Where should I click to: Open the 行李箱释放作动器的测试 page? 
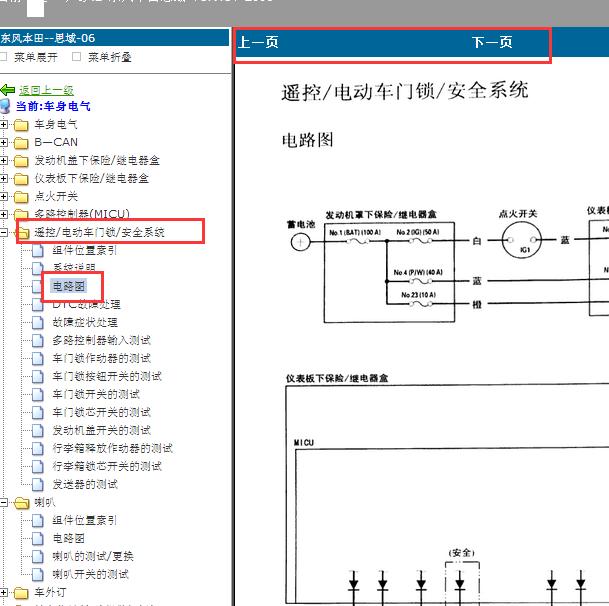(x=113, y=448)
